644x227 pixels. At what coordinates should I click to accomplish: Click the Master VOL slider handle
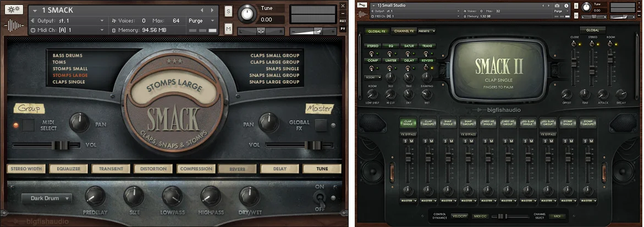tap(313, 145)
